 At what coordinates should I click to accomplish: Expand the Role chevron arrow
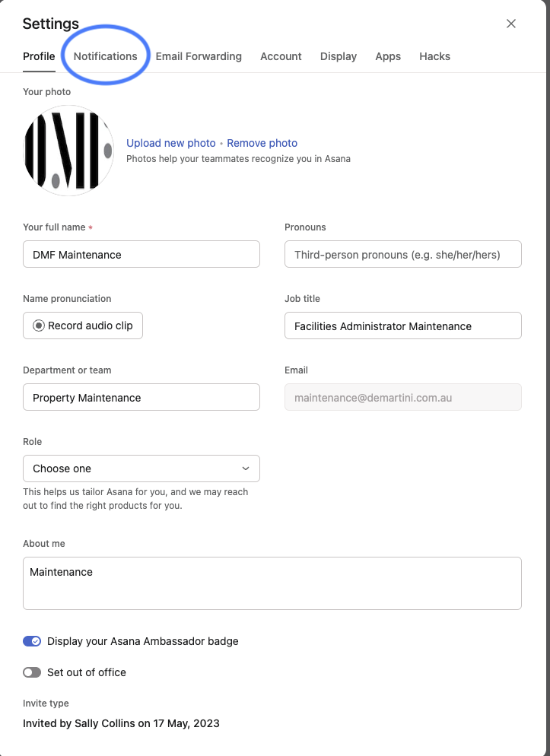click(246, 469)
